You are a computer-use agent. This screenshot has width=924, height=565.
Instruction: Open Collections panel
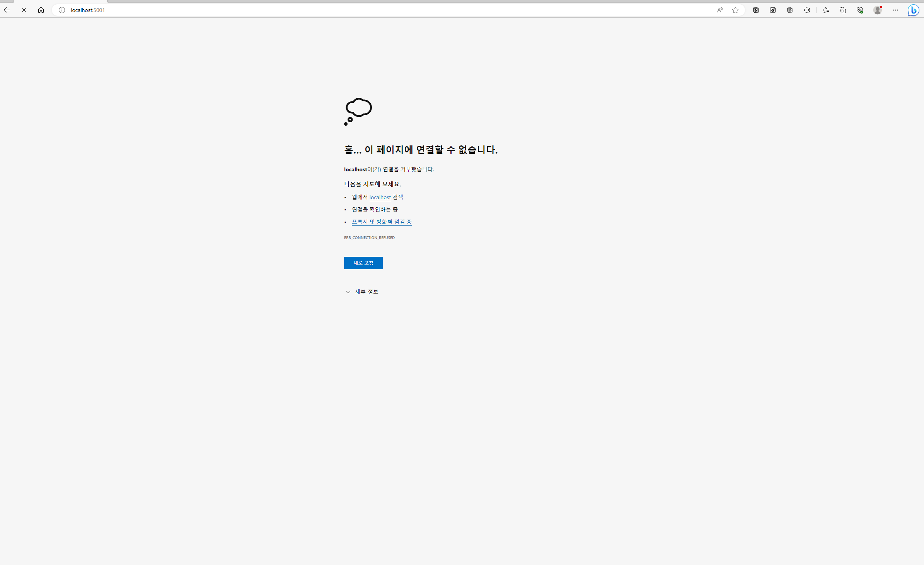point(843,10)
